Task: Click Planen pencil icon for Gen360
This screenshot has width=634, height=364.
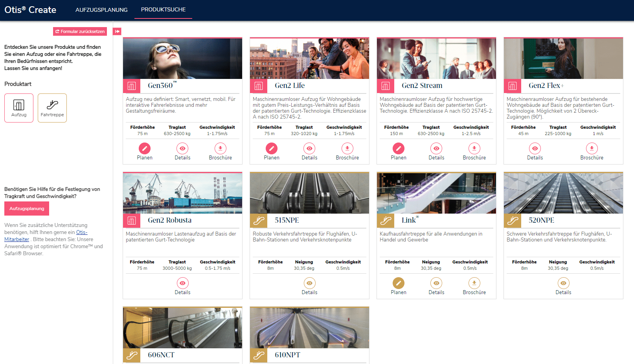Action: pyautogui.click(x=145, y=148)
